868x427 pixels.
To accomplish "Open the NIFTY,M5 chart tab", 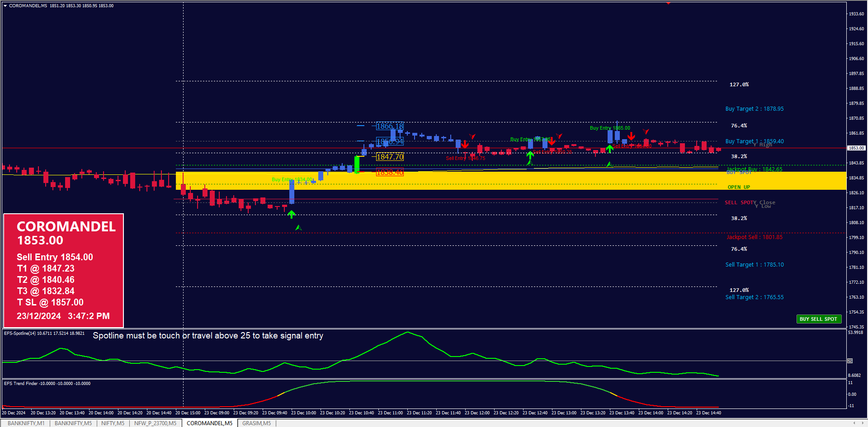I will pos(113,423).
